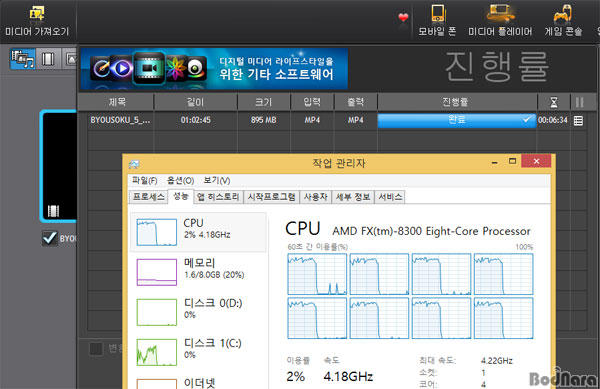This screenshot has height=389, width=600.
Task: Select the 이더넷 performance item
Action: 198,382
